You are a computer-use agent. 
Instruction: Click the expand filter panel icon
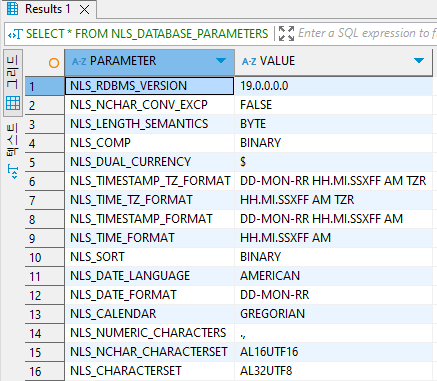click(286, 34)
